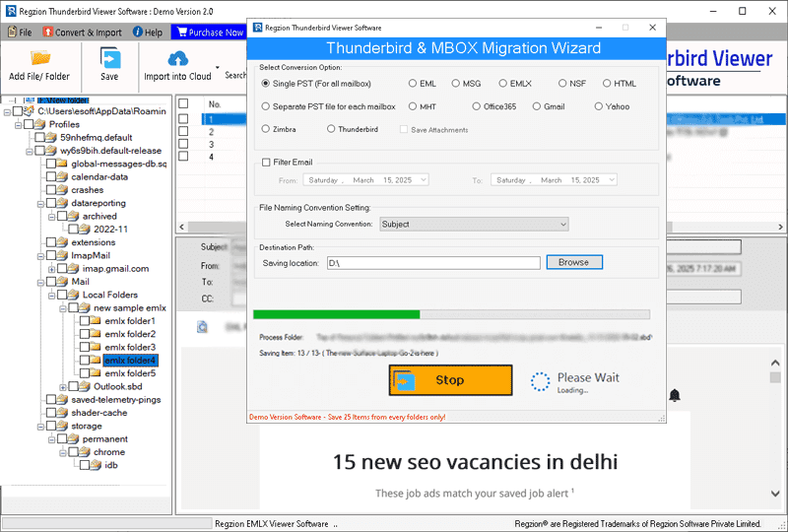Viewport: 788px width, 532px height.
Task: Click the Stop button in the wizard
Action: (450, 380)
